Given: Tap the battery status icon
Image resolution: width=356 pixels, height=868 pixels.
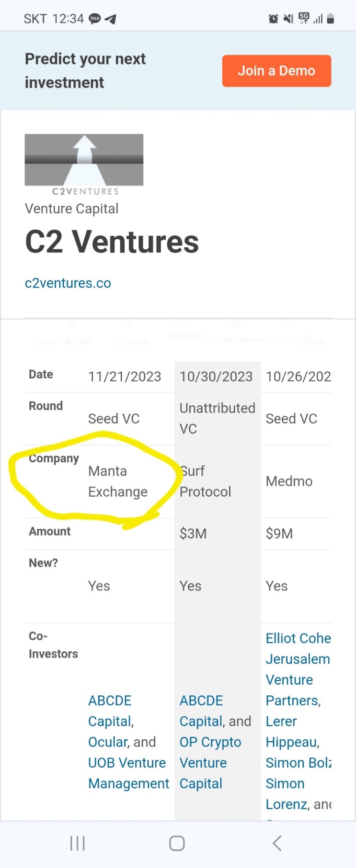Looking at the screenshot, I should pyautogui.click(x=330, y=19).
